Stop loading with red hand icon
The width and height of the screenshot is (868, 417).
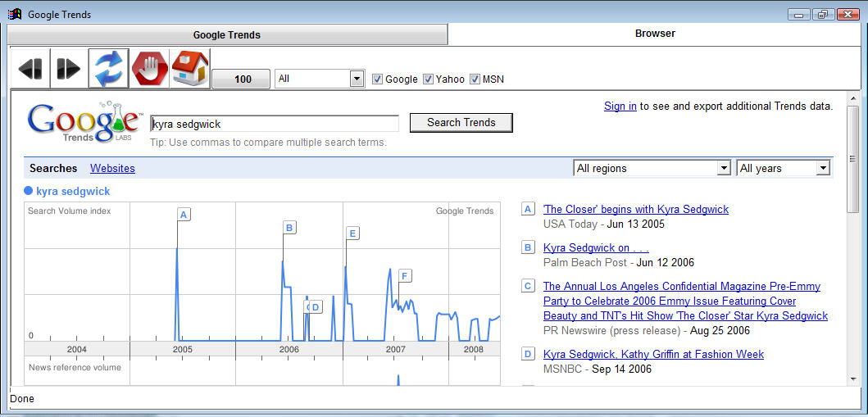[149, 69]
